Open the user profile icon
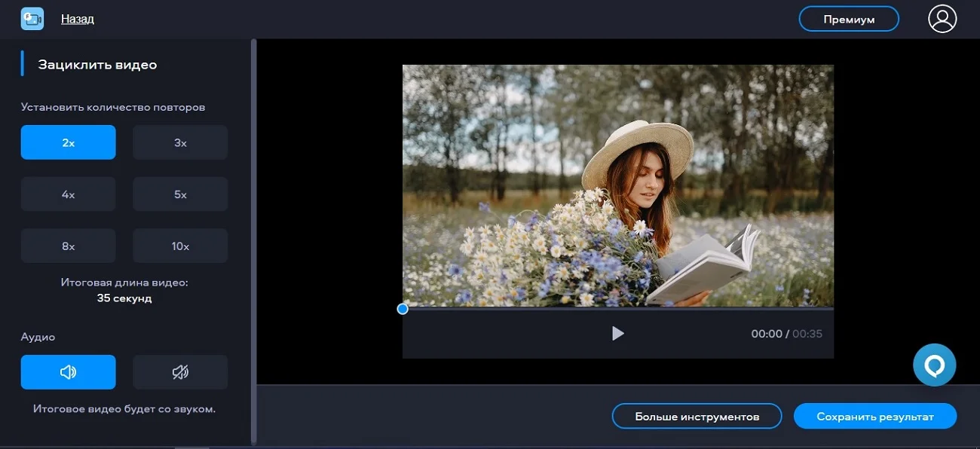 (942, 19)
